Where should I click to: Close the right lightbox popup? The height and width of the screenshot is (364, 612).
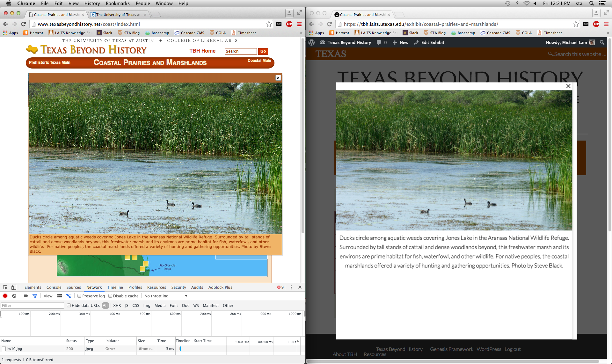click(568, 86)
